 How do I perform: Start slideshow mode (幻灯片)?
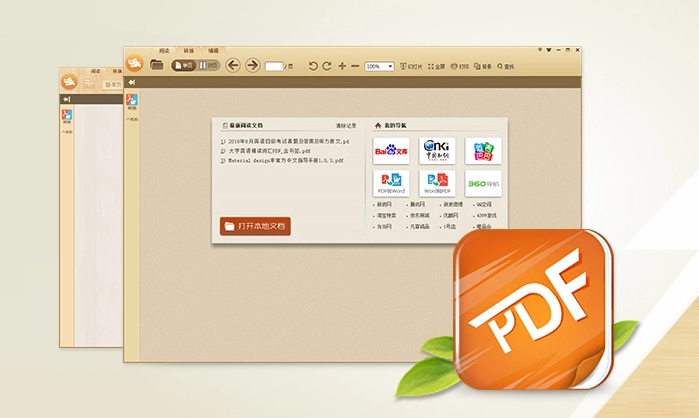point(411,66)
